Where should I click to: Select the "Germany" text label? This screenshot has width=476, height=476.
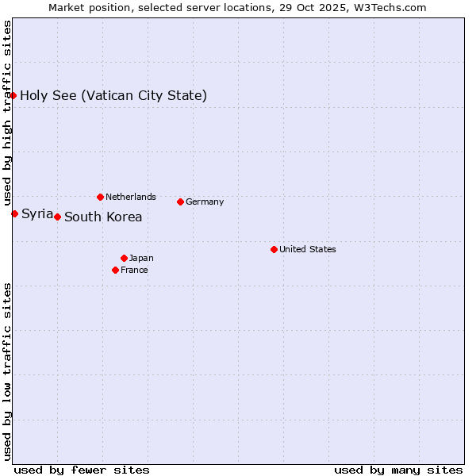tap(205, 202)
